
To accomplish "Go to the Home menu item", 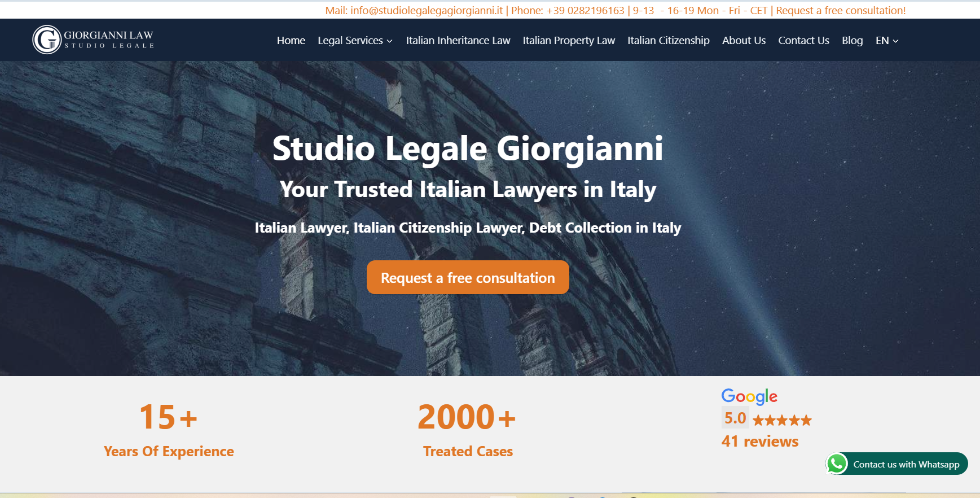I will (291, 41).
